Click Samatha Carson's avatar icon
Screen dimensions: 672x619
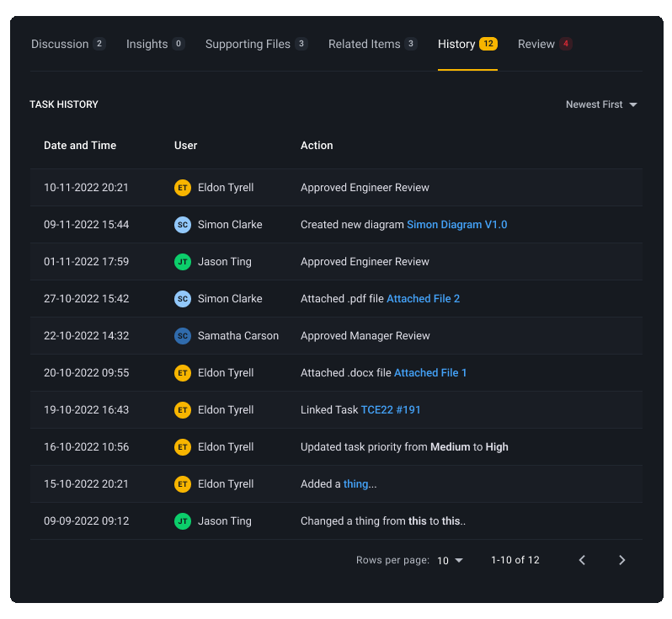point(183,336)
